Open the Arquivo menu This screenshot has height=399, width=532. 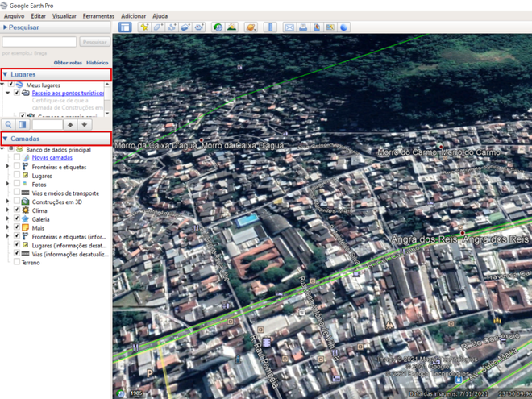pos(14,16)
